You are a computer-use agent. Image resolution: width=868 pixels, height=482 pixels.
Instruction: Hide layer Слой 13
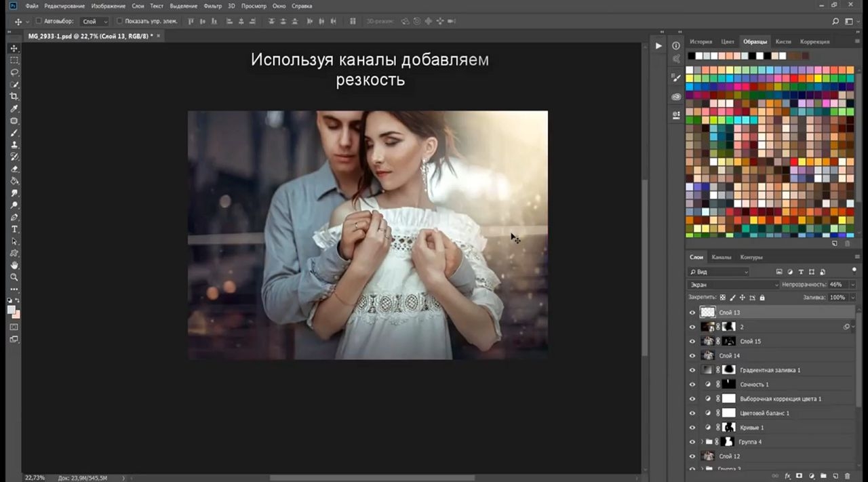tap(692, 313)
